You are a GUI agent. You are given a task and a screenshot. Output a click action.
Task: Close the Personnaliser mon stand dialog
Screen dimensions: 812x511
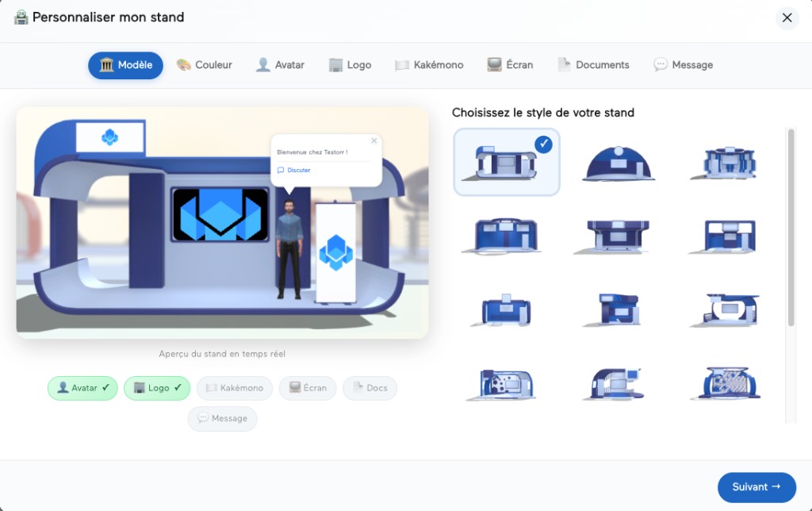click(787, 18)
